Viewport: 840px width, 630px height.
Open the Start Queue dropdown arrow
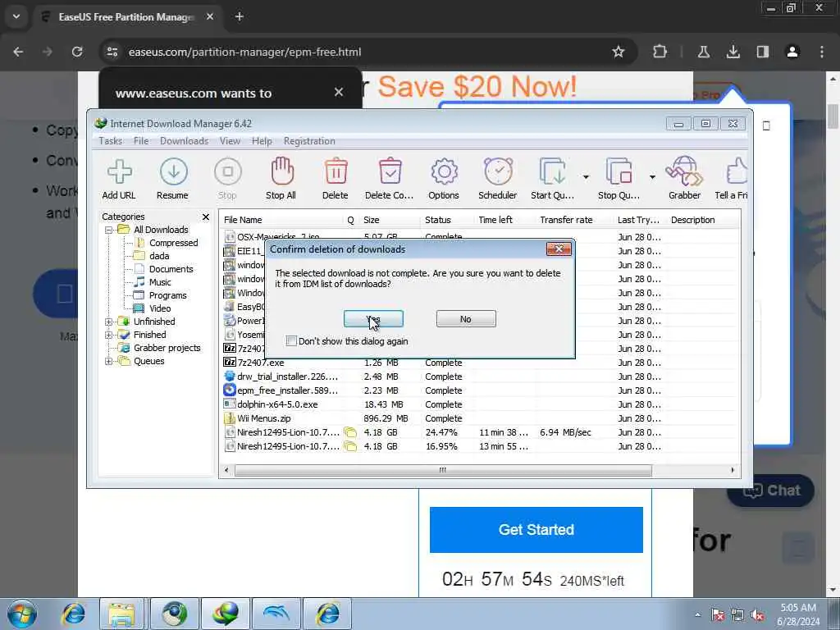pyautogui.click(x=586, y=177)
